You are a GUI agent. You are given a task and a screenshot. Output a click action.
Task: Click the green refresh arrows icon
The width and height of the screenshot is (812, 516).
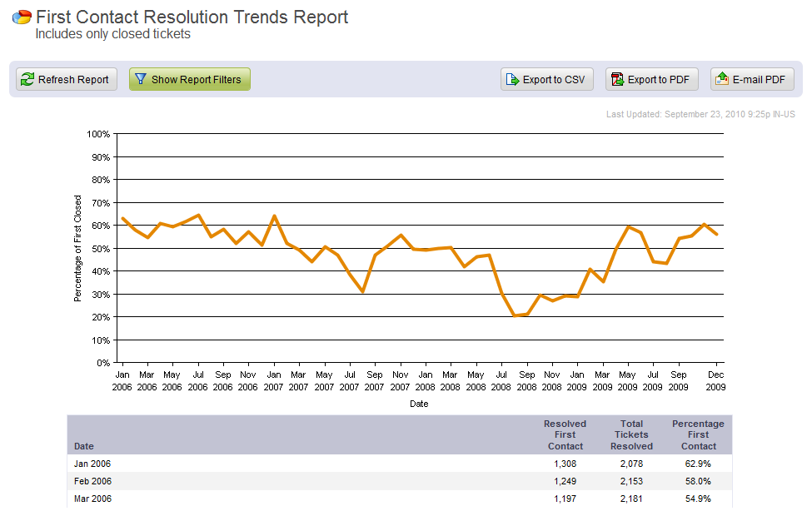pos(27,79)
